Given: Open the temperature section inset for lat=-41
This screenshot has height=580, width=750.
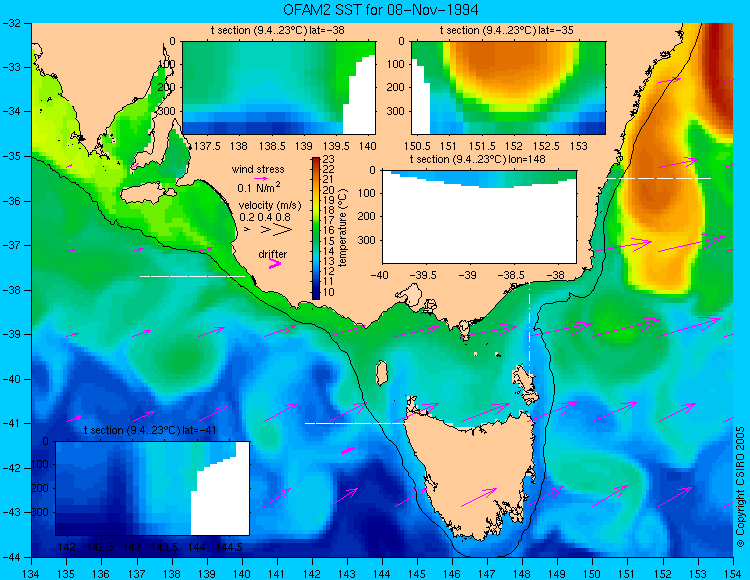Looking at the screenshot, I should (153, 488).
